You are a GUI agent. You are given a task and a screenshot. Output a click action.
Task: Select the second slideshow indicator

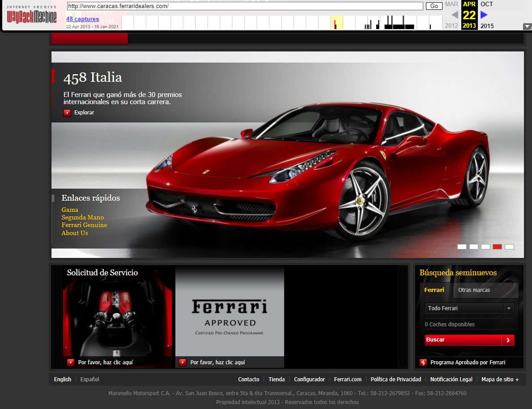click(474, 247)
